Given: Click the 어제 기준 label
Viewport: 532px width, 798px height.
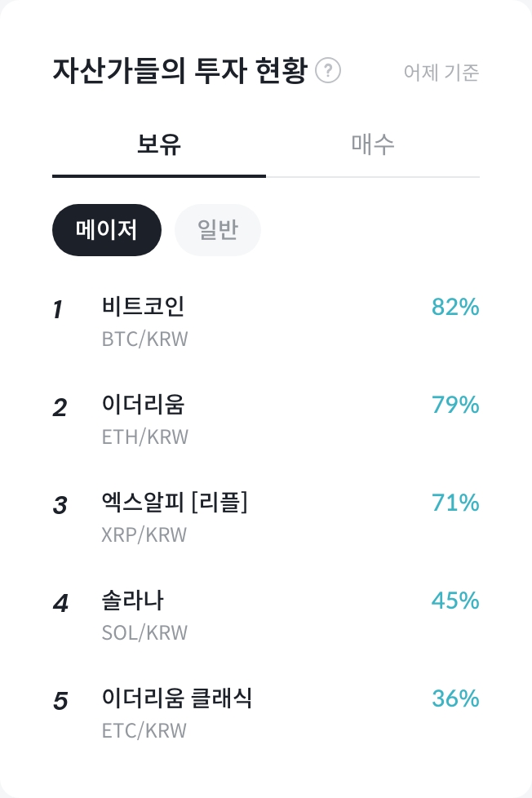Looking at the screenshot, I should coord(441,73).
